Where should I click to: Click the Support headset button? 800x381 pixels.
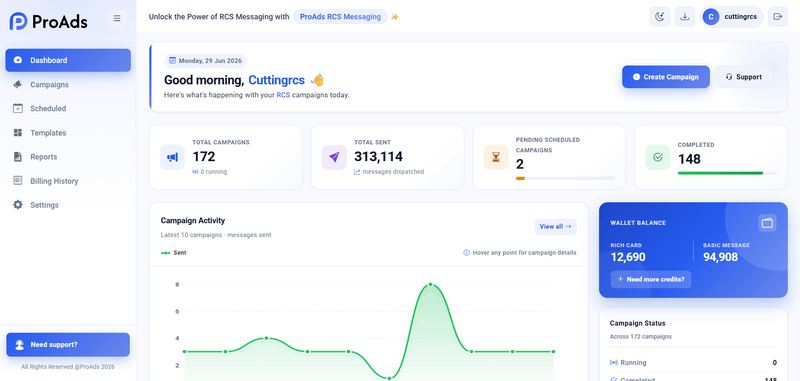[743, 77]
